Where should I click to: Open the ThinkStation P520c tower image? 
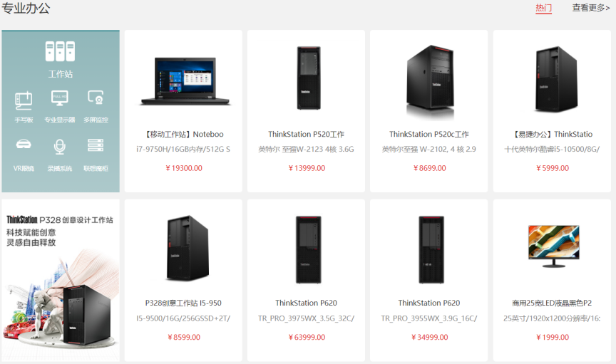pos(430,82)
